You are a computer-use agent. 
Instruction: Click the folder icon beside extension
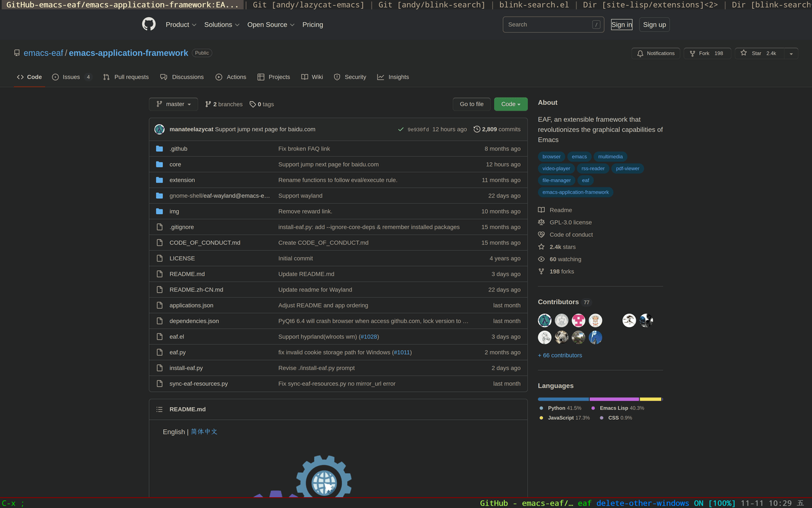(159, 180)
